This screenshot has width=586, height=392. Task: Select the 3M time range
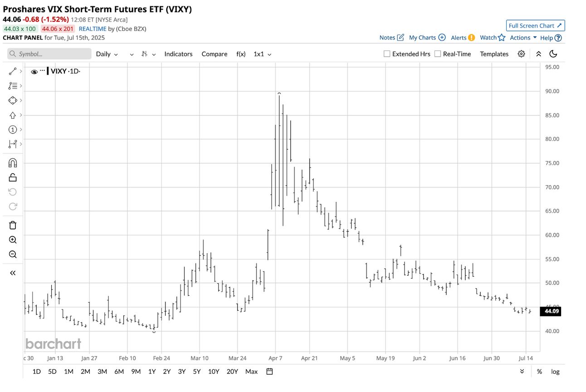tap(102, 372)
